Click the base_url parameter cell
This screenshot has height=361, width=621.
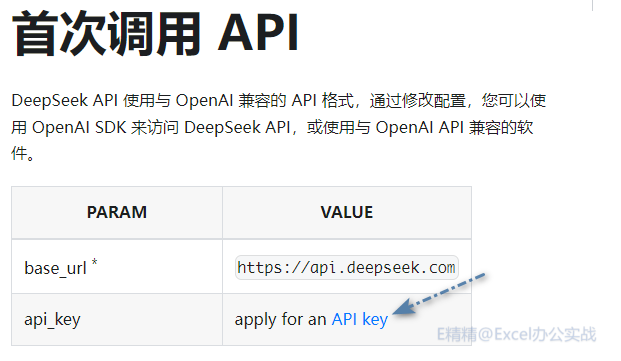[117, 266]
